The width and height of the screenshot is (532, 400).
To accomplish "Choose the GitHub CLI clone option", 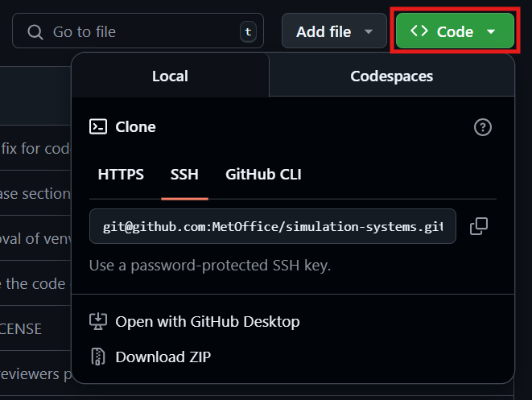I will (x=263, y=175).
